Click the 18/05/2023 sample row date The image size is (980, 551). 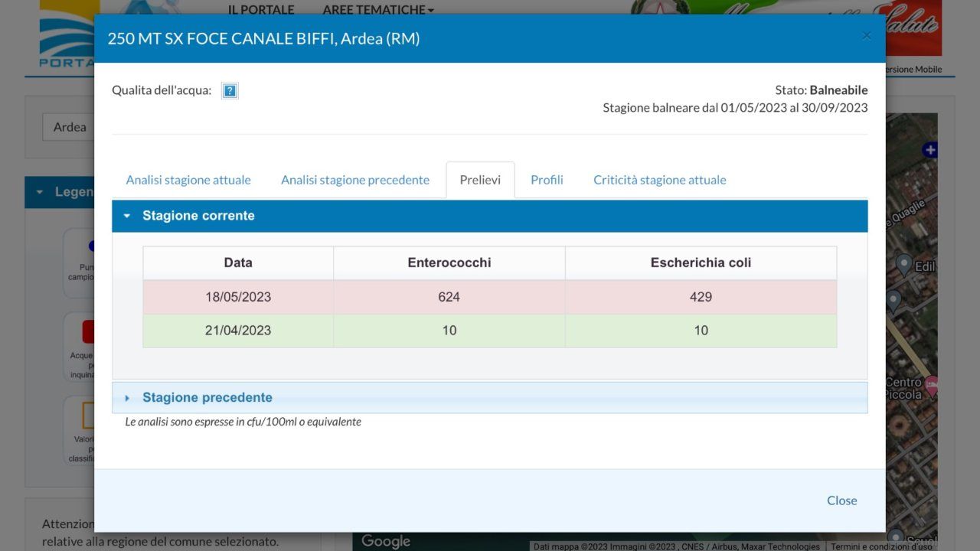click(238, 297)
